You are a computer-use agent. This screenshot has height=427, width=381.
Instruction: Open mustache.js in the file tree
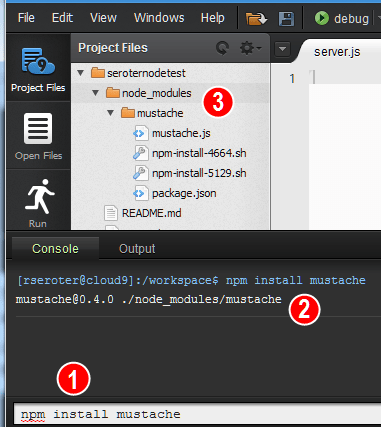(181, 133)
